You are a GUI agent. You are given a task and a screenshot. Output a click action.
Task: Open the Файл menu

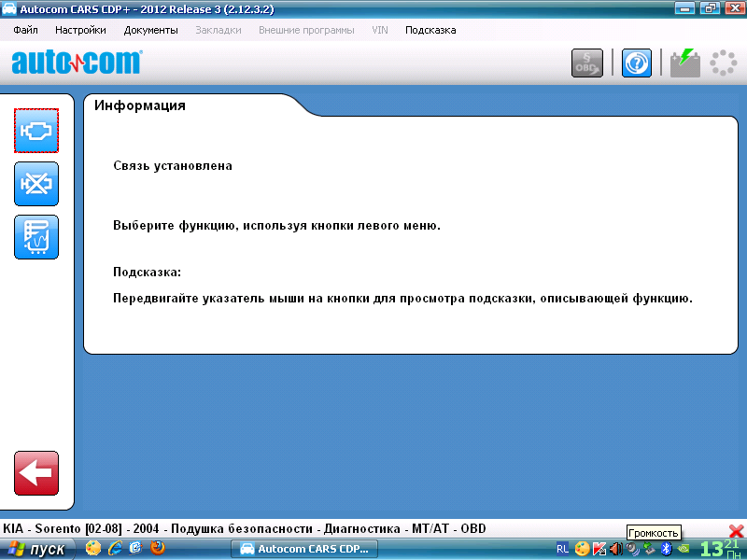(x=26, y=30)
